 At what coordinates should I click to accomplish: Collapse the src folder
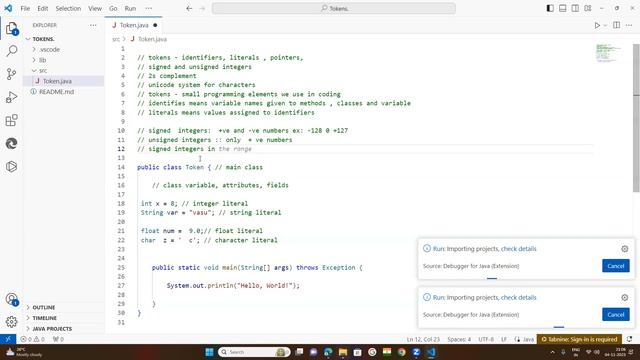tap(43, 71)
